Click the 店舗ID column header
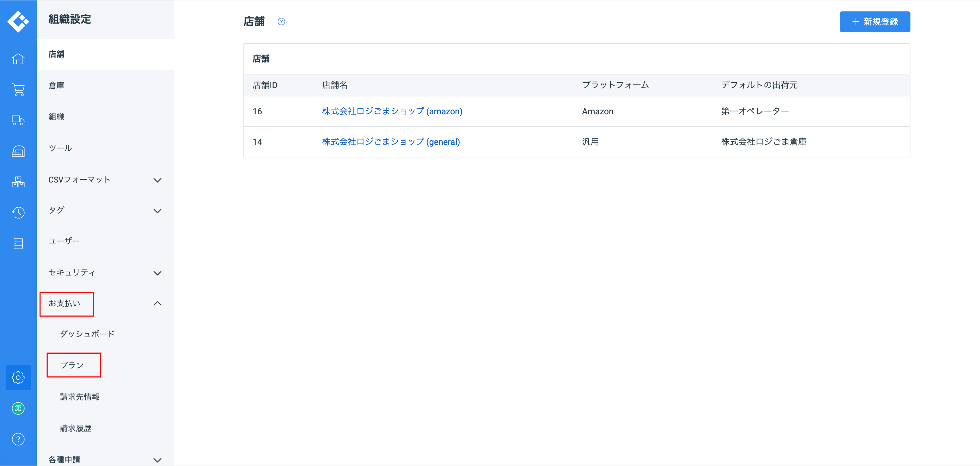 point(265,85)
